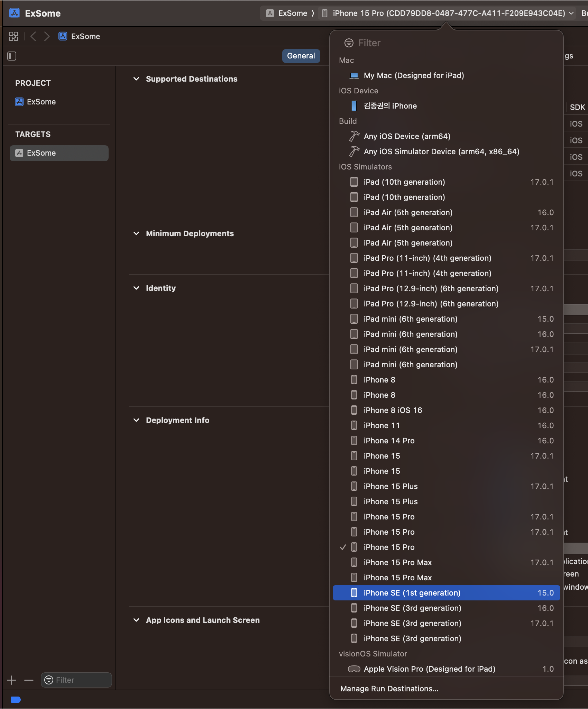Viewport: 588px width, 709px height.
Task: Select iPad Pro (11-inch) (4th generation) 17.0.1
Action: [446, 258]
